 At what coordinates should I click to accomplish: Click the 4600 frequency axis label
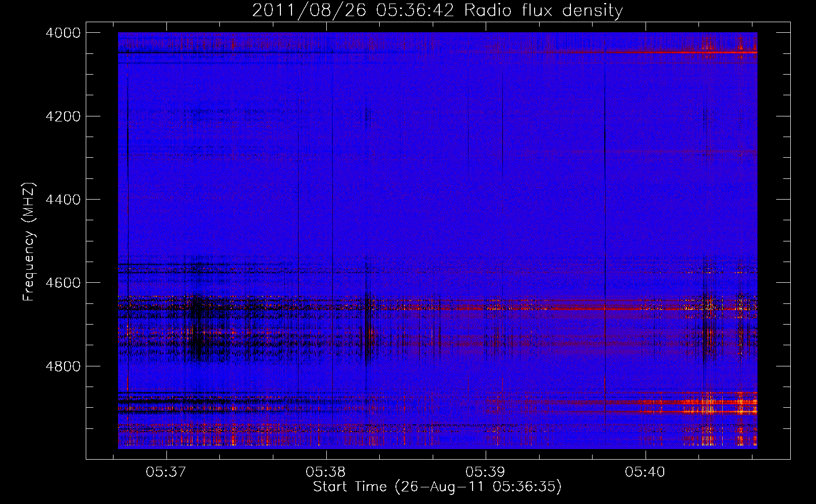tap(63, 283)
